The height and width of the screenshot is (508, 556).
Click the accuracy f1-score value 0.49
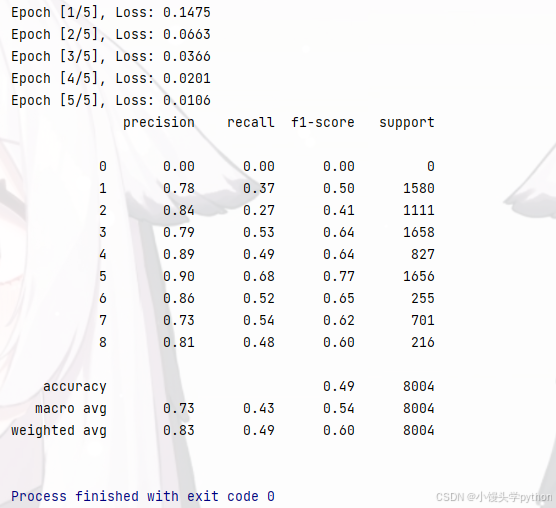339,386
